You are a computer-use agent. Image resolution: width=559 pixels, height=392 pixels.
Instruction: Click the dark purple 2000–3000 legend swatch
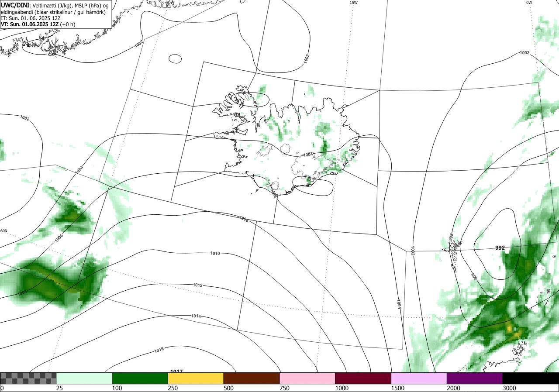[475, 378]
